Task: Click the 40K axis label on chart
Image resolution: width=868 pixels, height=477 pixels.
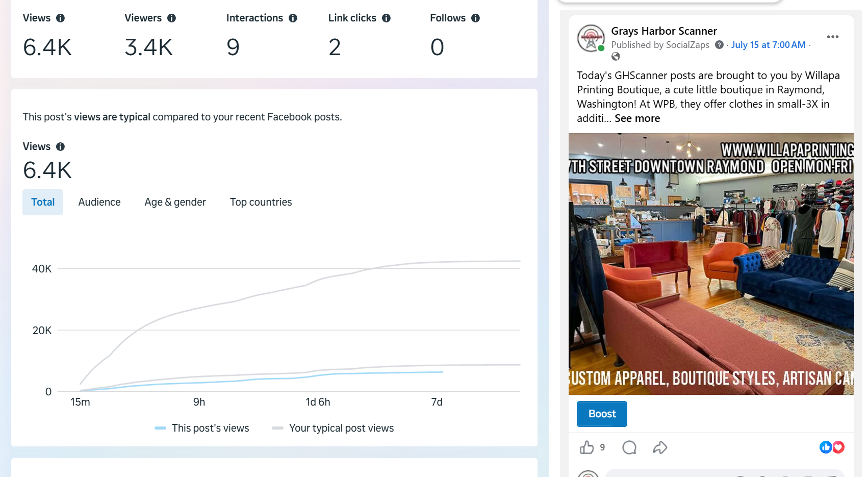Action: [42, 269]
